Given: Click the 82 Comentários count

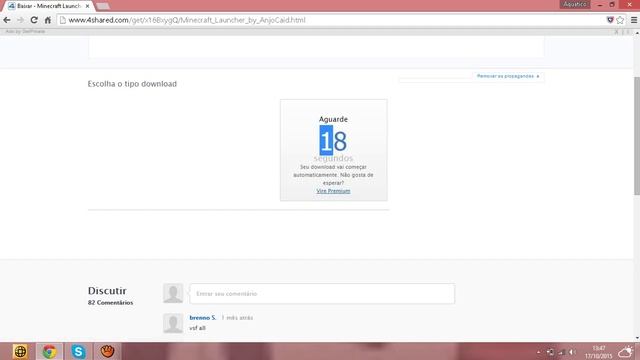Looking at the screenshot, I should pyautogui.click(x=110, y=302).
